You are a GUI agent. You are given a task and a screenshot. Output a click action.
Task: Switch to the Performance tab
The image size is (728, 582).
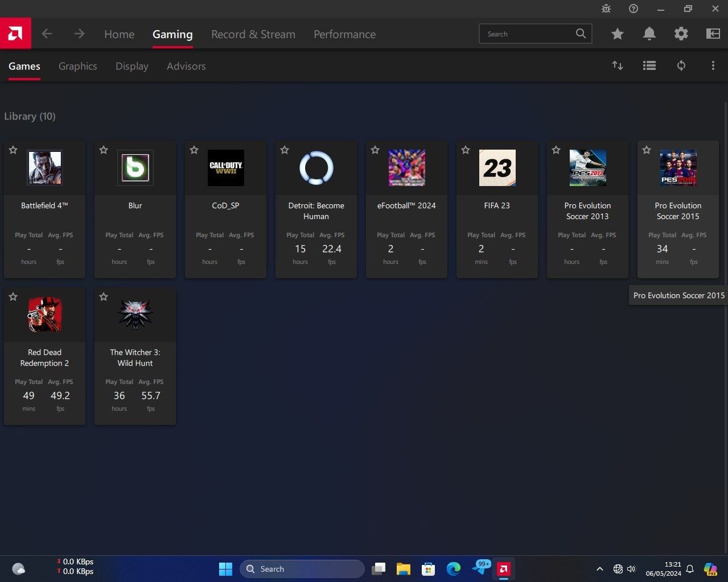pos(344,34)
